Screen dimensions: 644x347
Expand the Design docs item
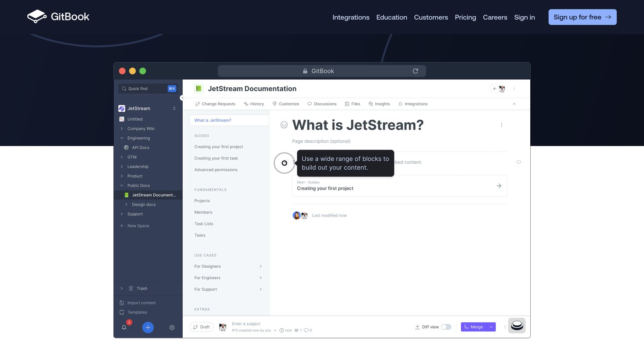tap(126, 205)
